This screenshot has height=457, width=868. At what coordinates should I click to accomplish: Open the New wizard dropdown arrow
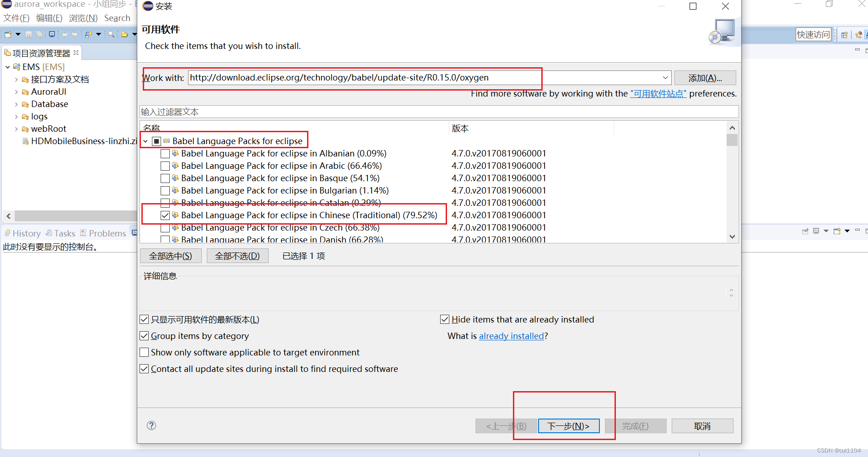point(18,34)
